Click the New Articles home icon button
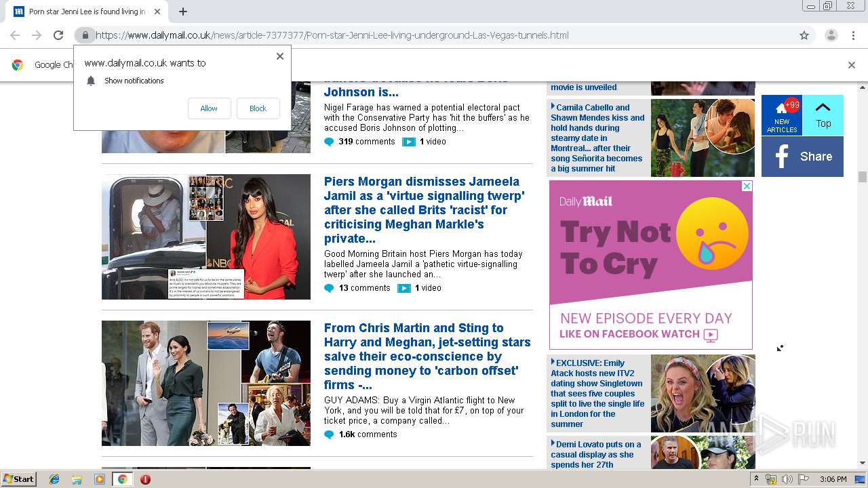 click(782, 115)
